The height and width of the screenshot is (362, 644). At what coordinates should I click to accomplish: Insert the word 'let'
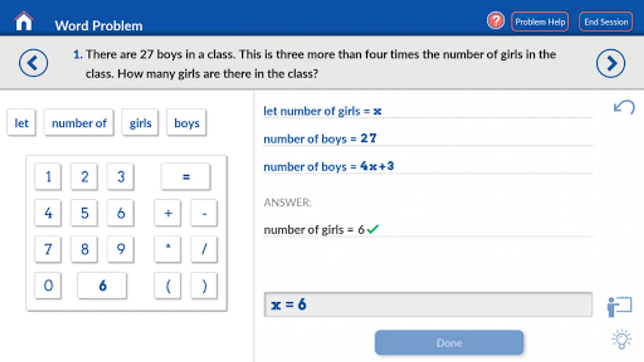tap(21, 123)
